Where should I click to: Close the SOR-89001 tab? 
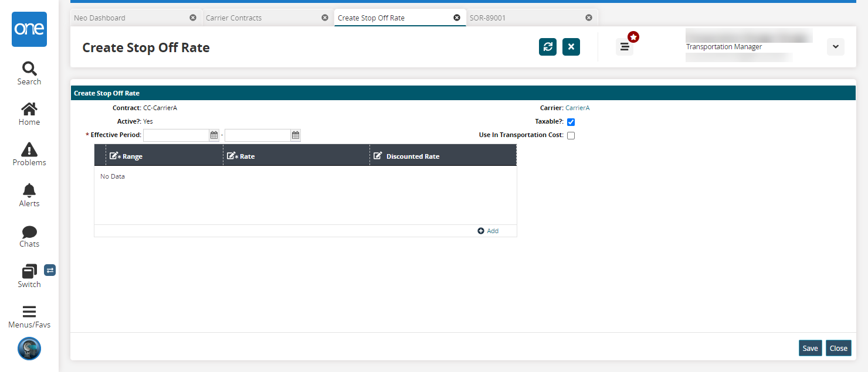589,18
